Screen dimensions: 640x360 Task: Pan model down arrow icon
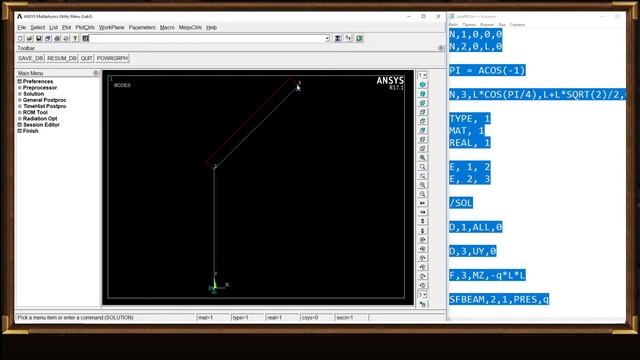pos(422,231)
